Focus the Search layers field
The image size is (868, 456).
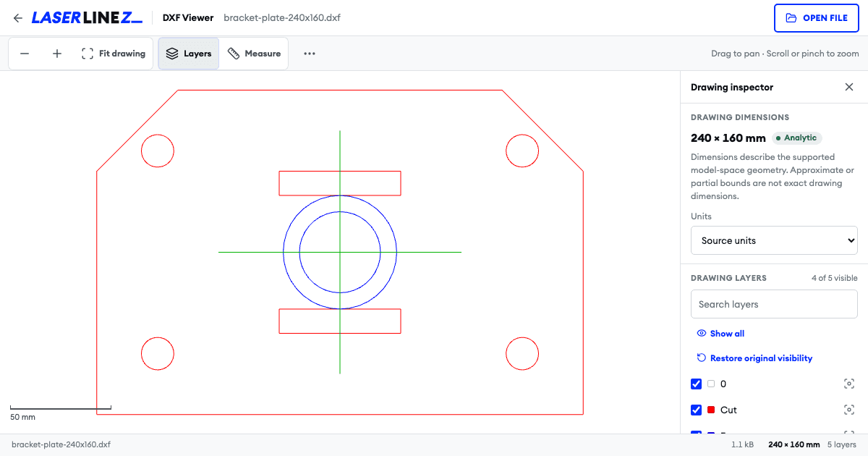coord(774,304)
